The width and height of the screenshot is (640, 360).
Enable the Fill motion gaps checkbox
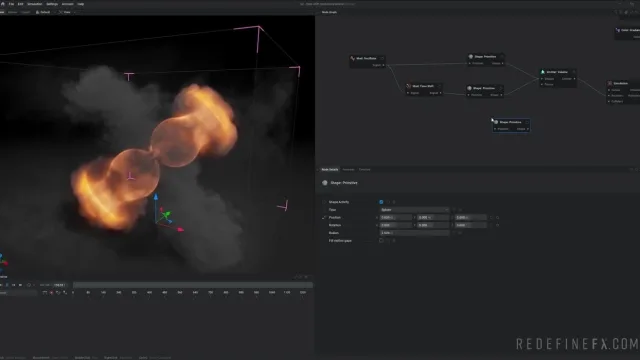(381, 241)
